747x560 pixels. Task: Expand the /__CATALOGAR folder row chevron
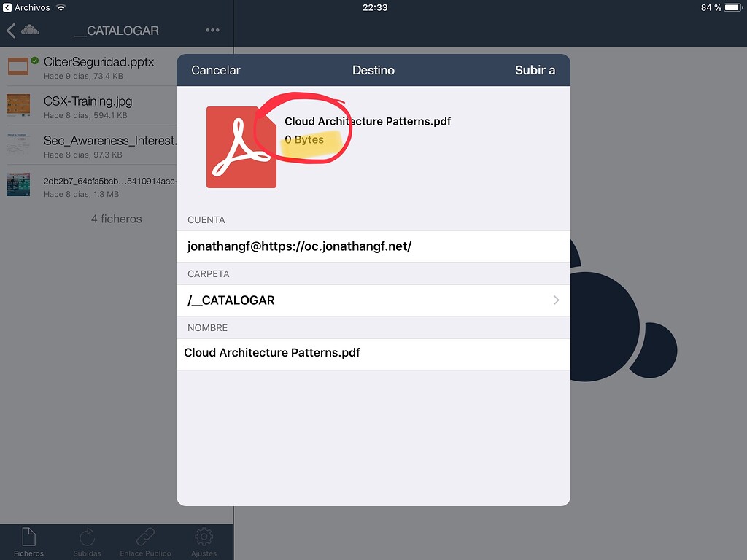(x=556, y=300)
